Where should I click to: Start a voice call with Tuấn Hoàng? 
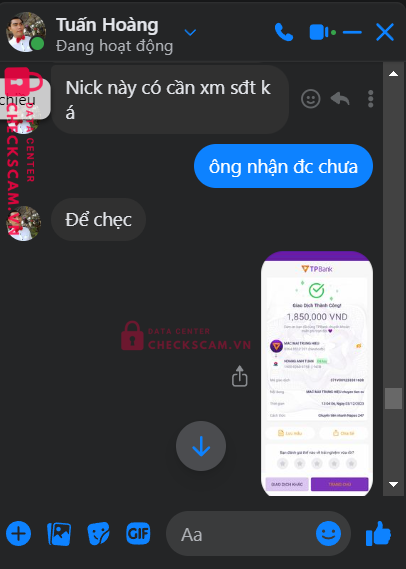284,32
